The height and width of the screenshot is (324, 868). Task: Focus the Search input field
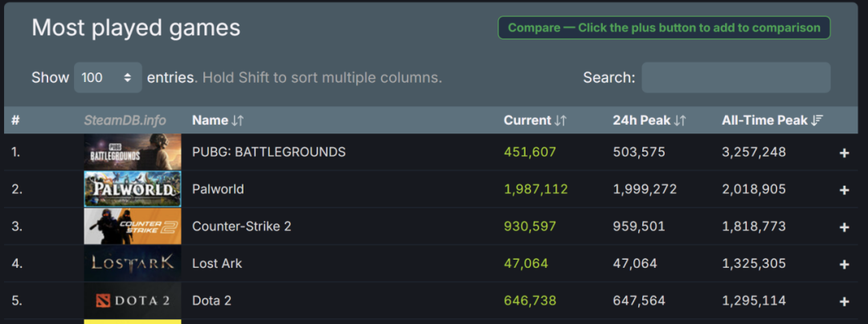tap(735, 78)
